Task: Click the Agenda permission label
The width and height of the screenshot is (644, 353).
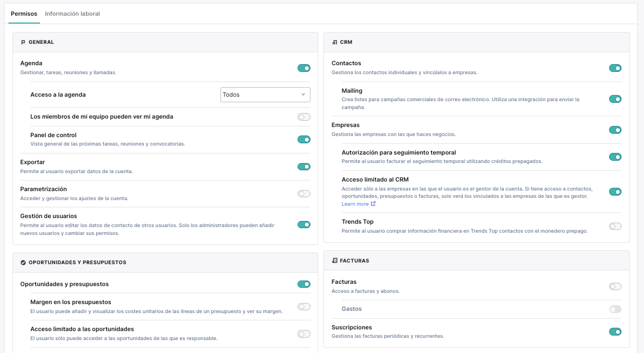Action: 31,63
